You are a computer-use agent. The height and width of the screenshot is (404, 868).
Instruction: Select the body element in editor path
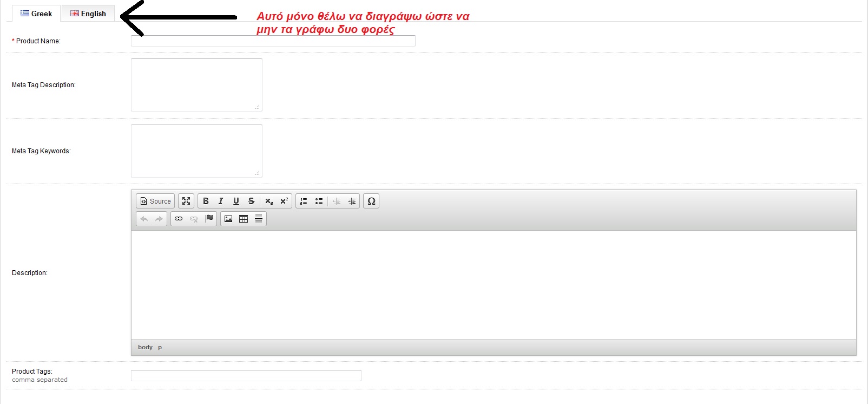pos(145,347)
